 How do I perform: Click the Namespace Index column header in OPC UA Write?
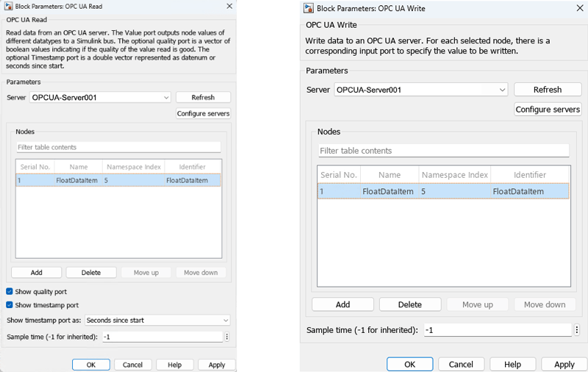click(x=455, y=175)
